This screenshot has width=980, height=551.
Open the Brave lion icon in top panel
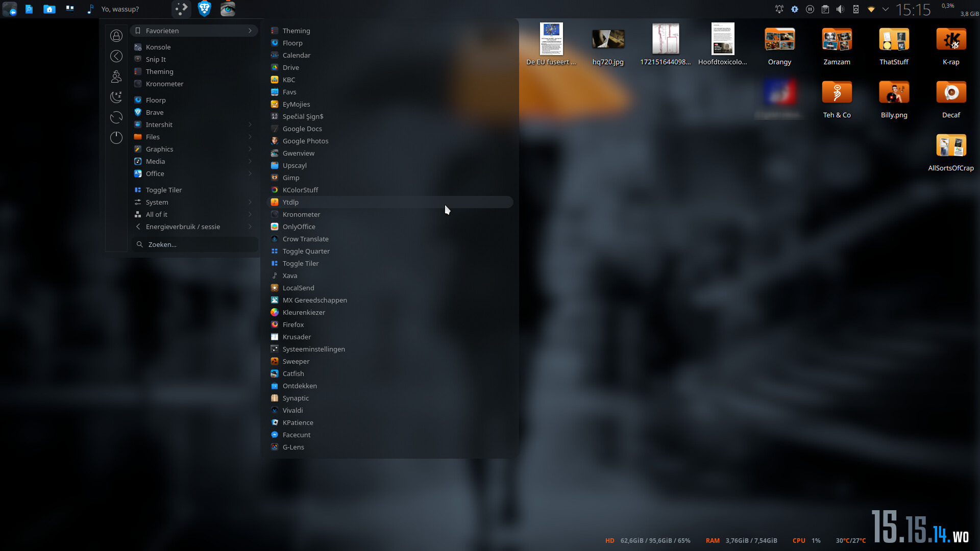[x=205, y=9]
